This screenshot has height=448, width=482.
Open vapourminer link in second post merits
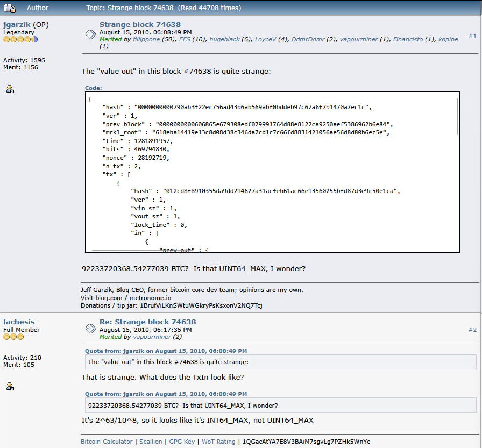[152, 337]
